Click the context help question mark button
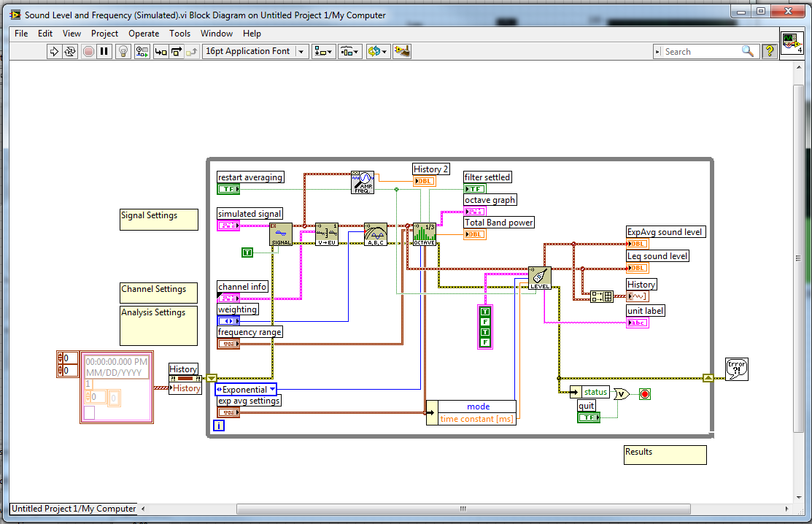The width and height of the screenshot is (812, 524). click(x=769, y=51)
